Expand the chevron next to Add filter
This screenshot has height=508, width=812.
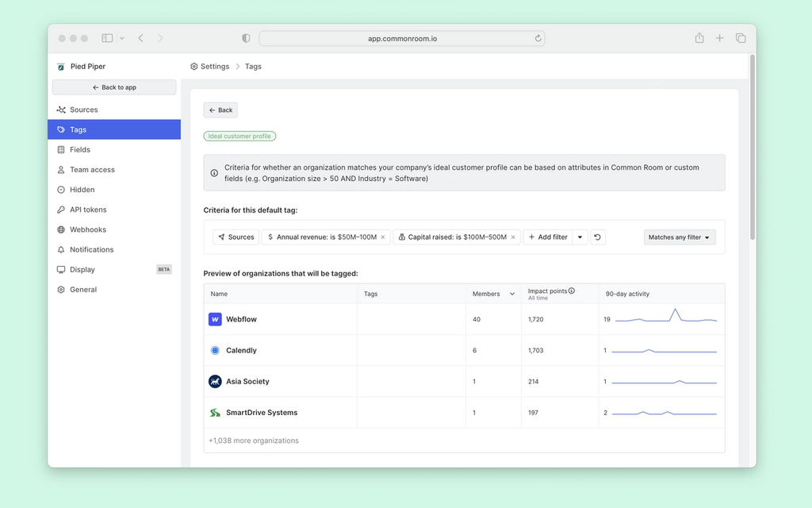(x=580, y=237)
